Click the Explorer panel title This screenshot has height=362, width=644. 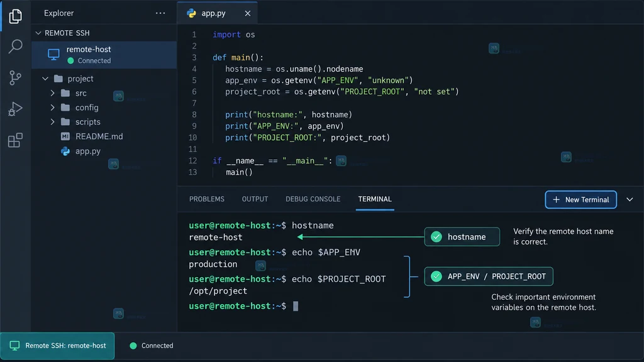tap(58, 13)
